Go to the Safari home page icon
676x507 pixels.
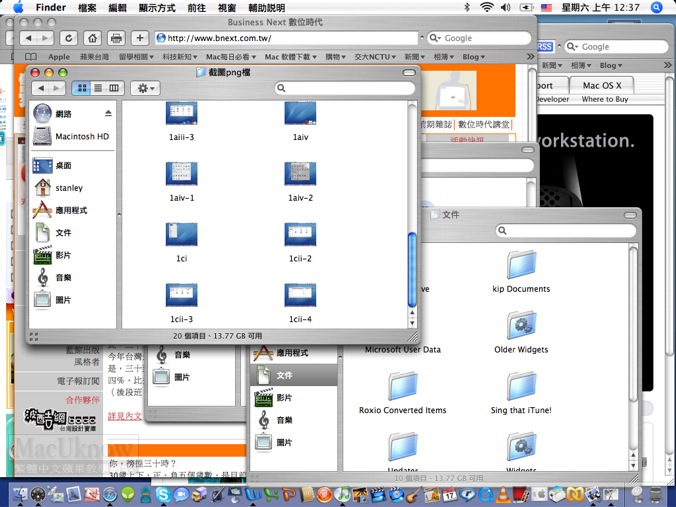click(92, 38)
